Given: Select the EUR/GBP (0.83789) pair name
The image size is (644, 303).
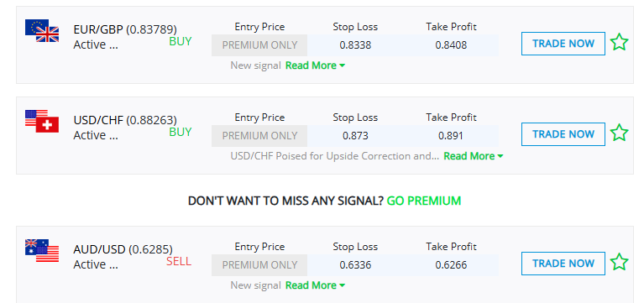Looking at the screenshot, I should pos(125,30).
